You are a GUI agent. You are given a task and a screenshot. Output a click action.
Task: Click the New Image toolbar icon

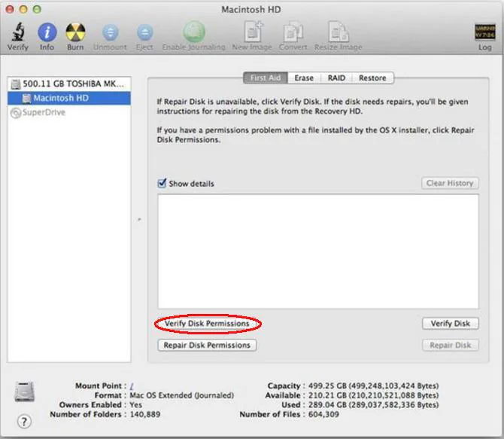(x=253, y=31)
